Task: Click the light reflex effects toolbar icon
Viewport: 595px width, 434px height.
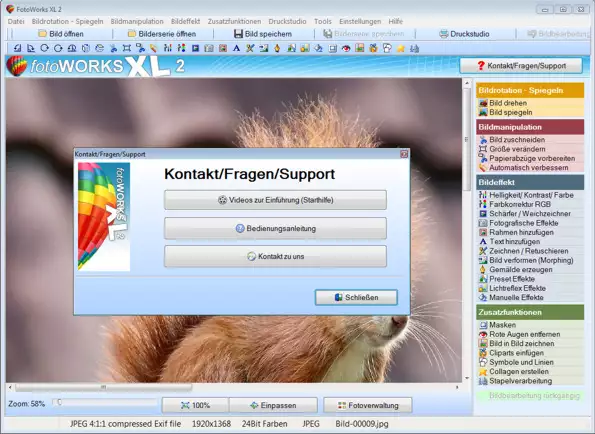Action: point(305,48)
